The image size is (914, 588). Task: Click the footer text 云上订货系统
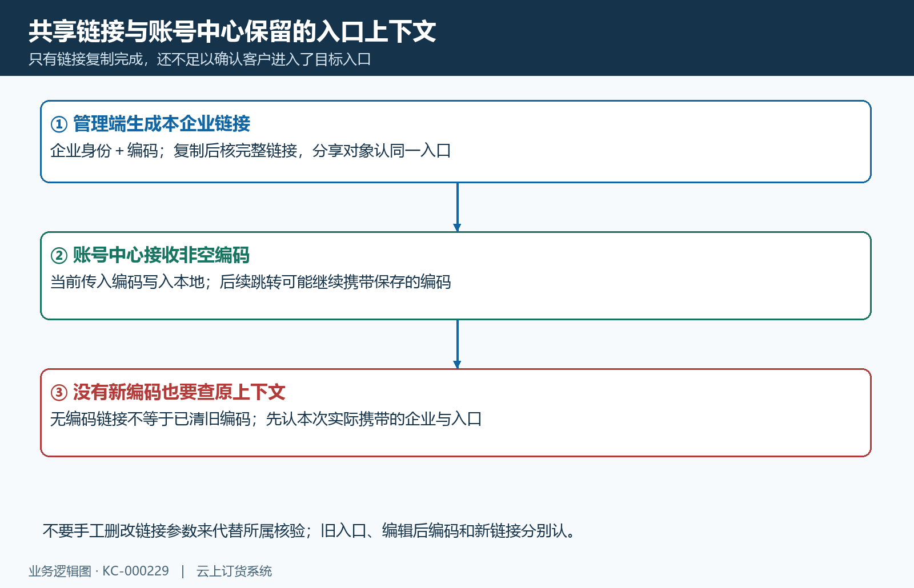(x=234, y=571)
